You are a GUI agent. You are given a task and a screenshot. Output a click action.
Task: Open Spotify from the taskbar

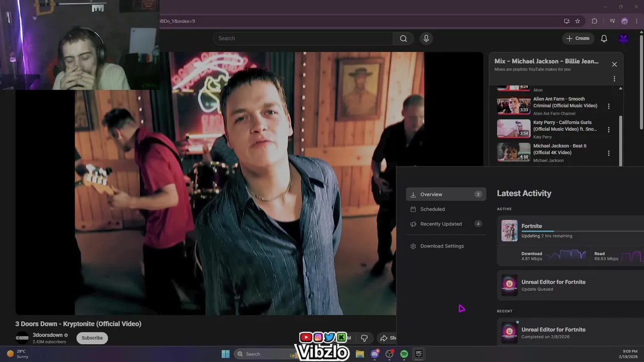point(404,354)
